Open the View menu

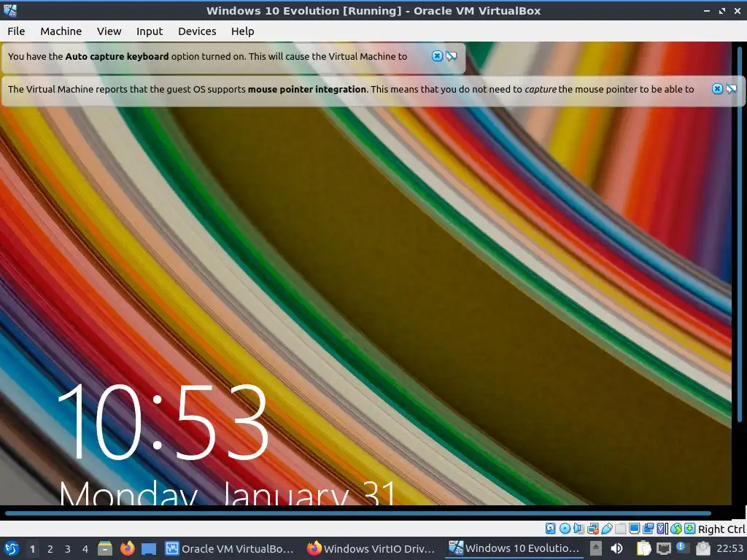click(109, 31)
